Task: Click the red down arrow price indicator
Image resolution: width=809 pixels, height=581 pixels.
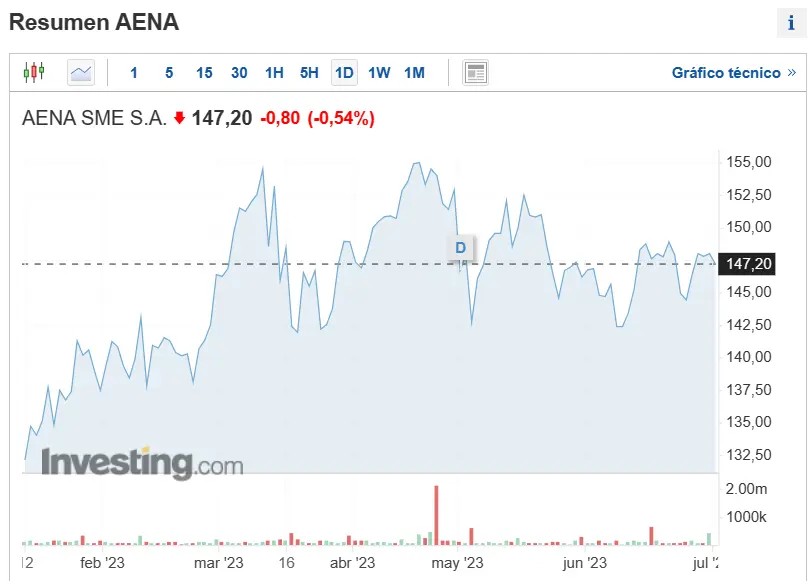Action: tap(179, 118)
